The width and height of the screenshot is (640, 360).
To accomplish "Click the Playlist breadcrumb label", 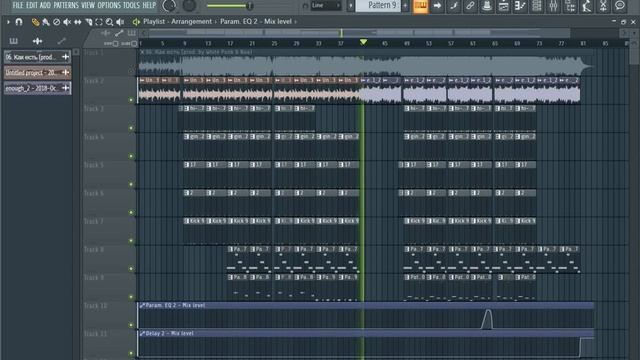I will 153,22.
